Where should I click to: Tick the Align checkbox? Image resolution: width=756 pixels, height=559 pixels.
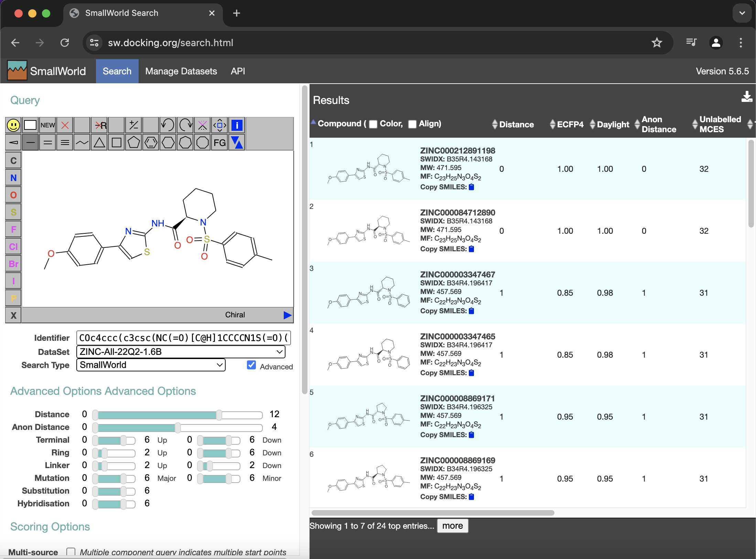412,124
